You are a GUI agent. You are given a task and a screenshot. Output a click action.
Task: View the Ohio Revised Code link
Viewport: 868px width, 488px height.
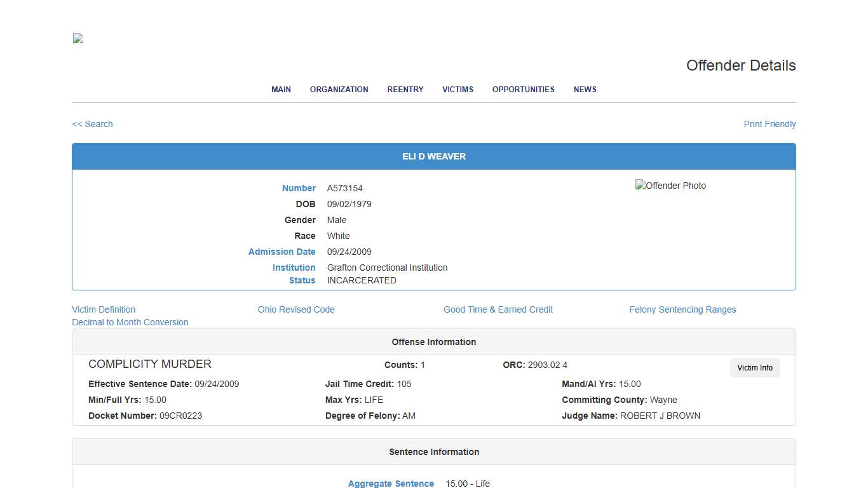coord(296,309)
